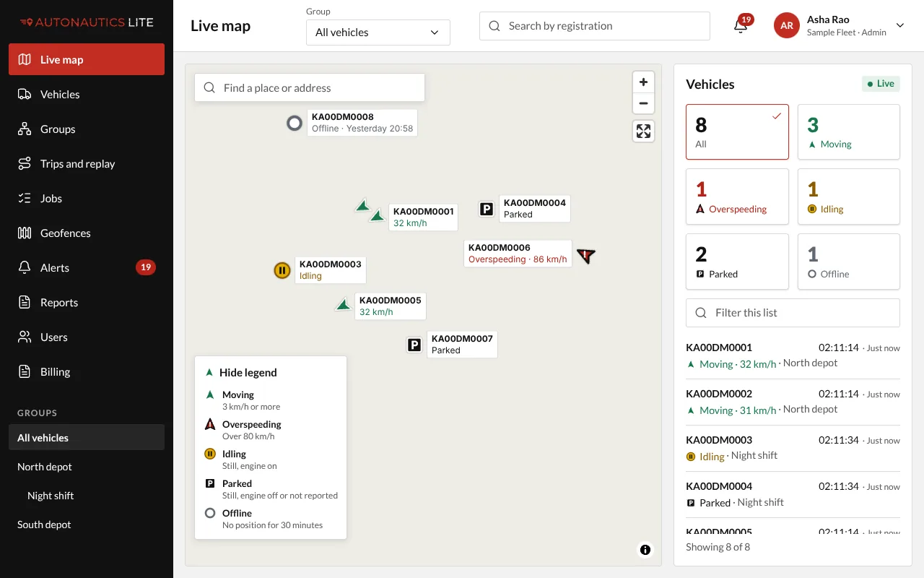Open KA00DM0002 in the vehicle list

pyautogui.click(x=793, y=402)
